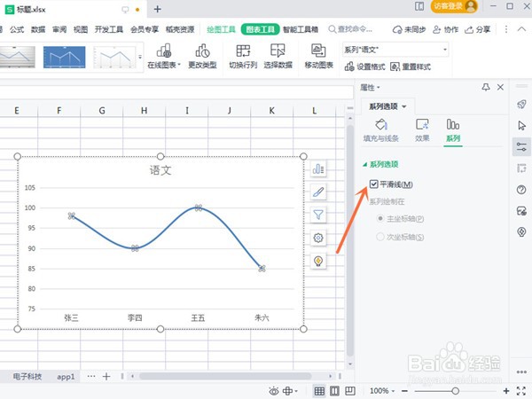Click the image tool icon in right sidebar
The height and width of the screenshot is (399, 532).
pyautogui.click(x=521, y=211)
